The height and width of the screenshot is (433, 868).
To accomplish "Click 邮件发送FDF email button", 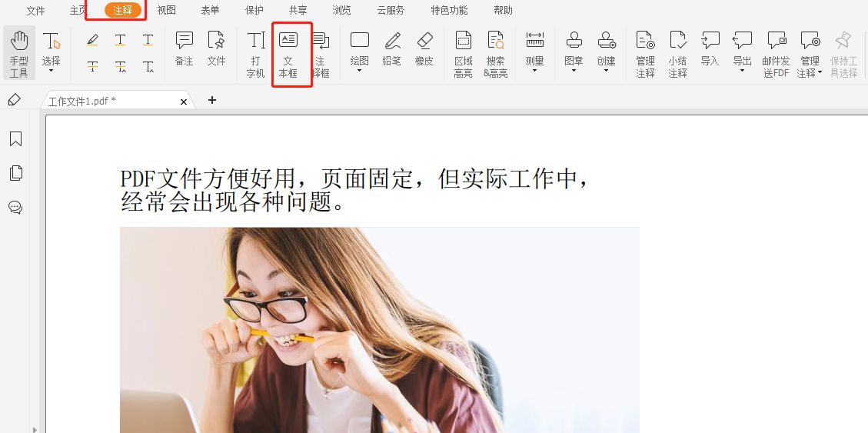I will point(776,53).
